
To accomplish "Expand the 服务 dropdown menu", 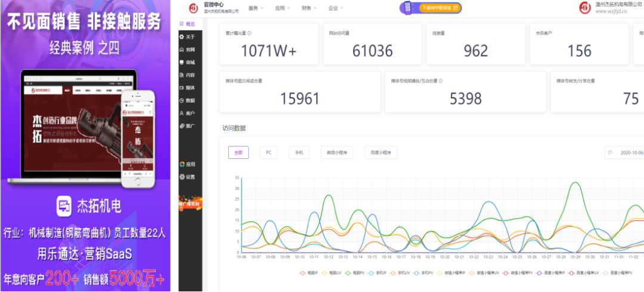I will click(256, 8).
